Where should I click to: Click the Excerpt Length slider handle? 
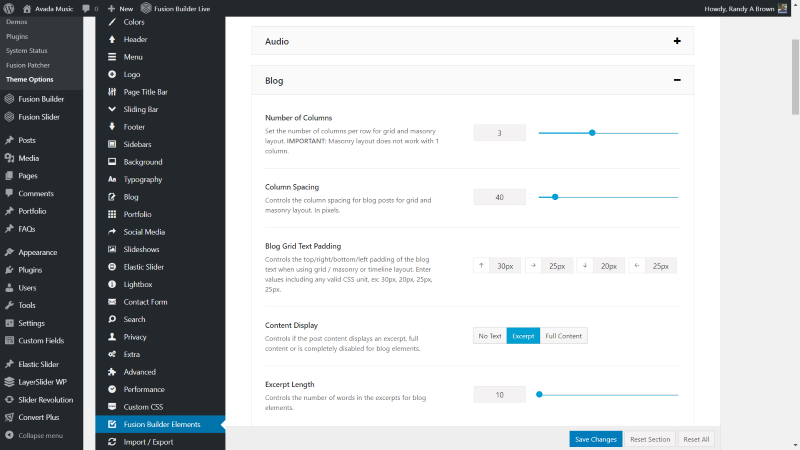click(x=539, y=394)
